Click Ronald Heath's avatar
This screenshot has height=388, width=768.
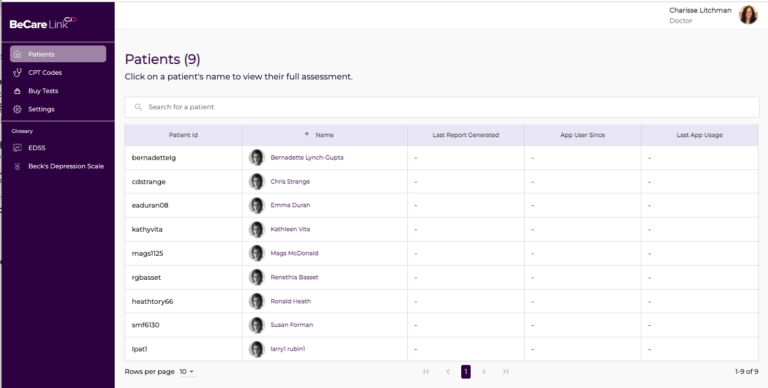point(257,301)
